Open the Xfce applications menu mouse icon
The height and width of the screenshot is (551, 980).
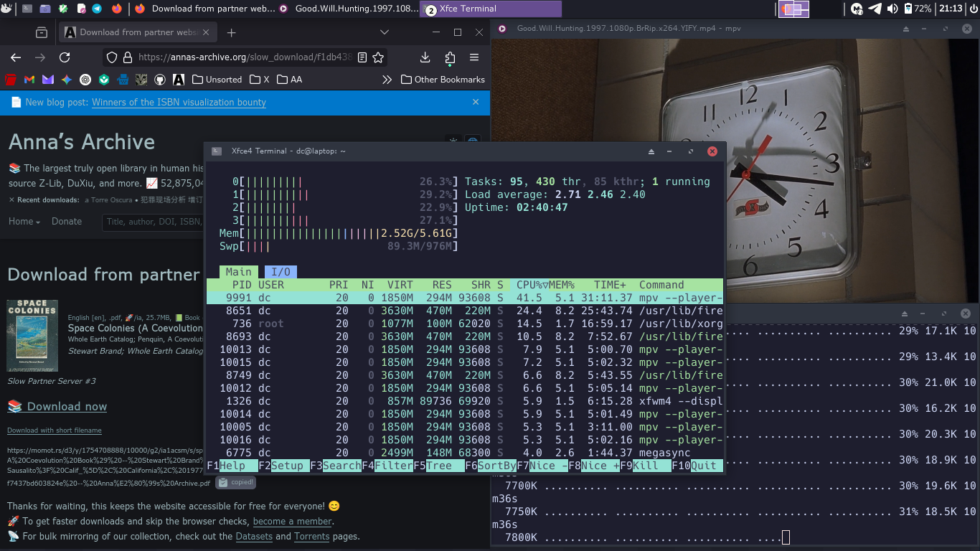point(6,9)
